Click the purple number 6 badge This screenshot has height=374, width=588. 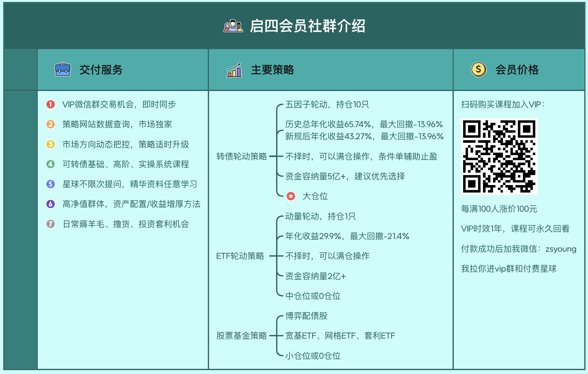pyautogui.click(x=50, y=204)
